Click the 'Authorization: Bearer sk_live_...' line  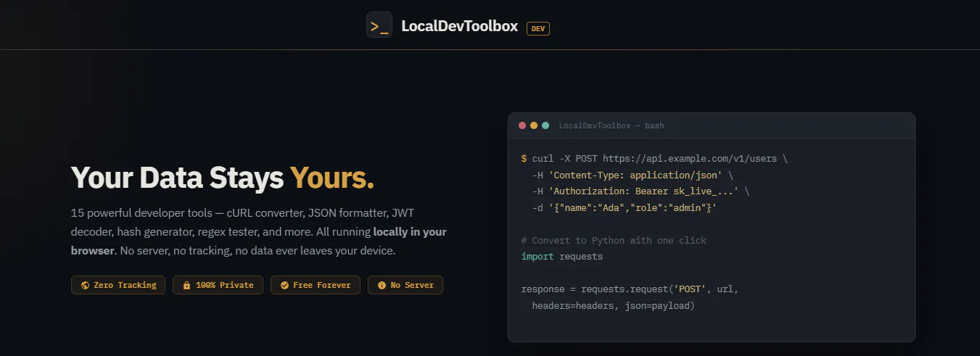[641, 191]
